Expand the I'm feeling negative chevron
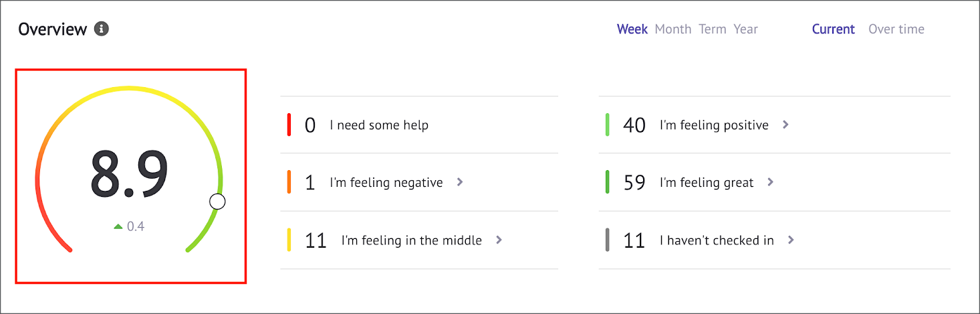This screenshot has width=980, height=314. [x=460, y=181]
